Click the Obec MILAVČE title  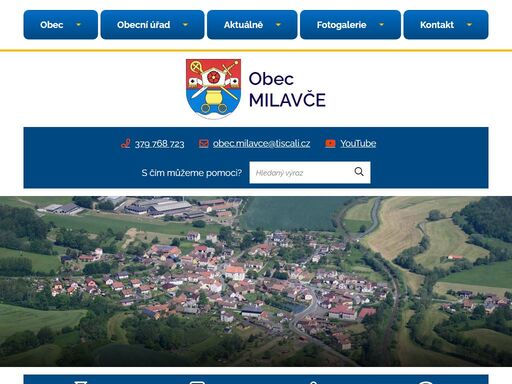click(x=287, y=90)
